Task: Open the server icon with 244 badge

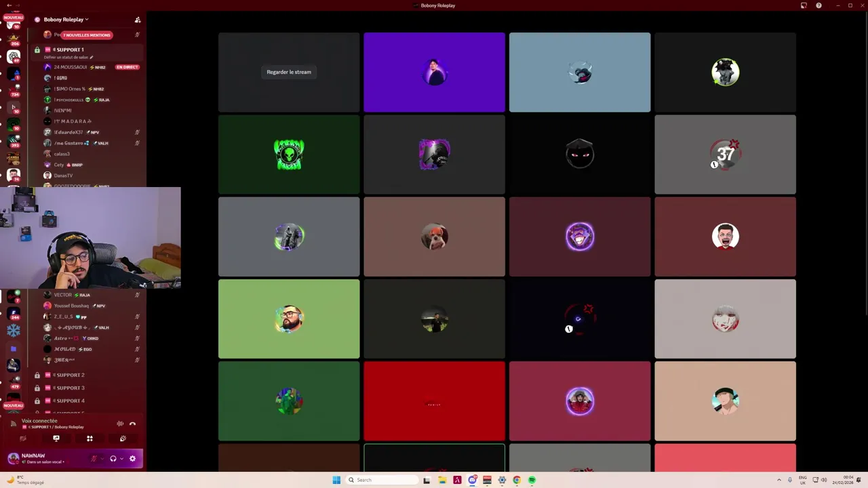Action: [14, 313]
